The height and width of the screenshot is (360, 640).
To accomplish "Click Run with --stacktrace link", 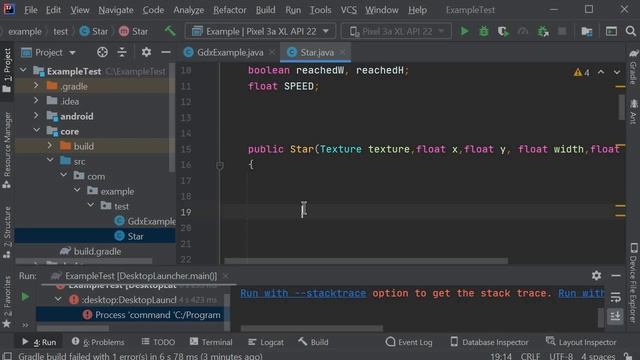I will (303, 293).
